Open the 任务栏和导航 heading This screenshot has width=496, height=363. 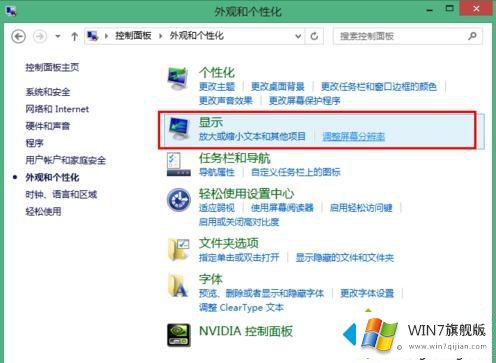[x=235, y=158]
